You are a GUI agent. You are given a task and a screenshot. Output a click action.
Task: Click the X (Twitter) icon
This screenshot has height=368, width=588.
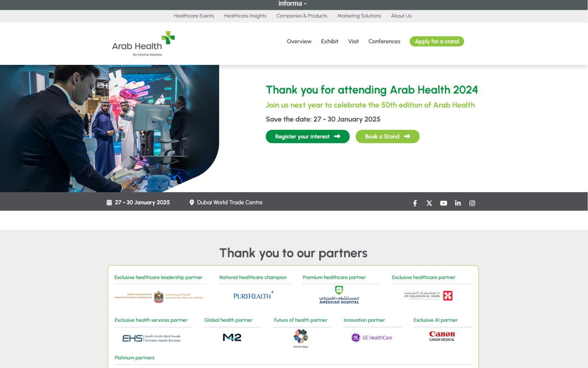[x=429, y=203]
